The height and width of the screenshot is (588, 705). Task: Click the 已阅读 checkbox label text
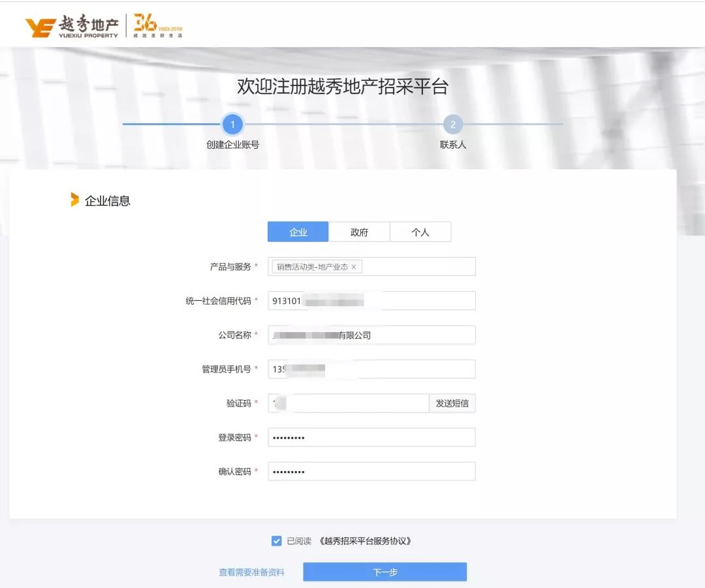click(x=299, y=541)
